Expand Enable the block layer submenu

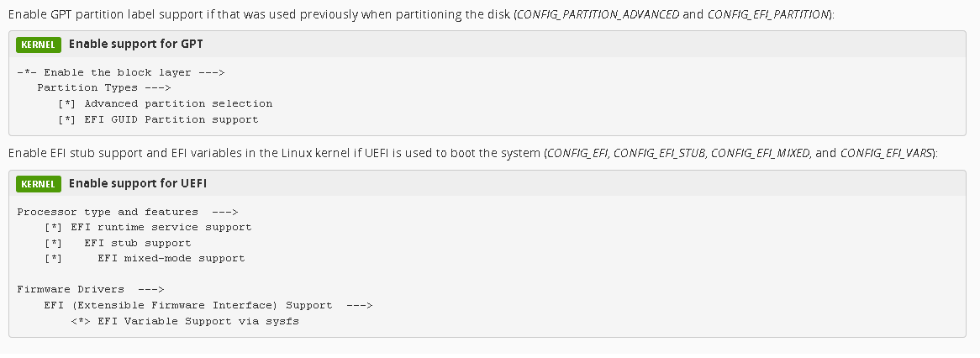tap(121, 72)
